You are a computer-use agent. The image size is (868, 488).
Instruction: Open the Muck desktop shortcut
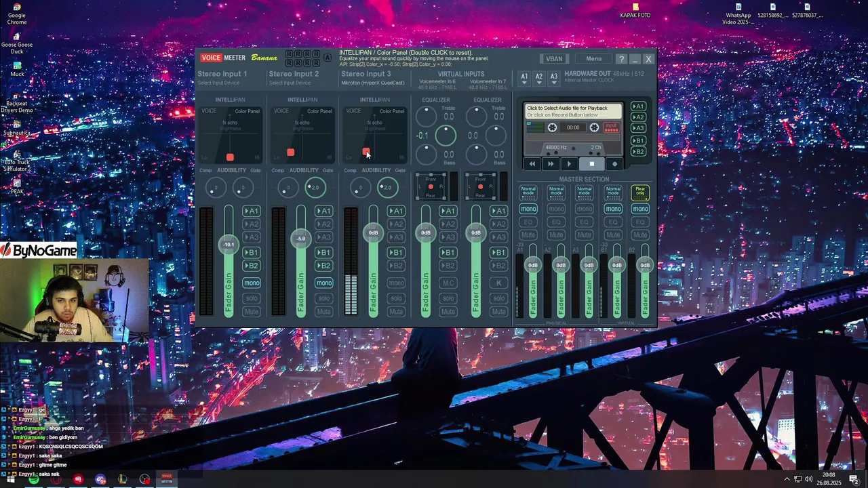17,68
